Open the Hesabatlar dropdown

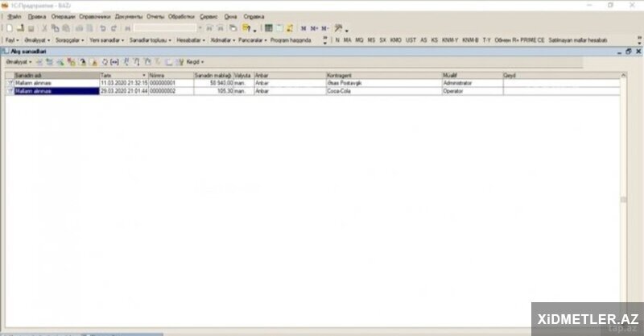pyautogui.click(x=191, y=39)
